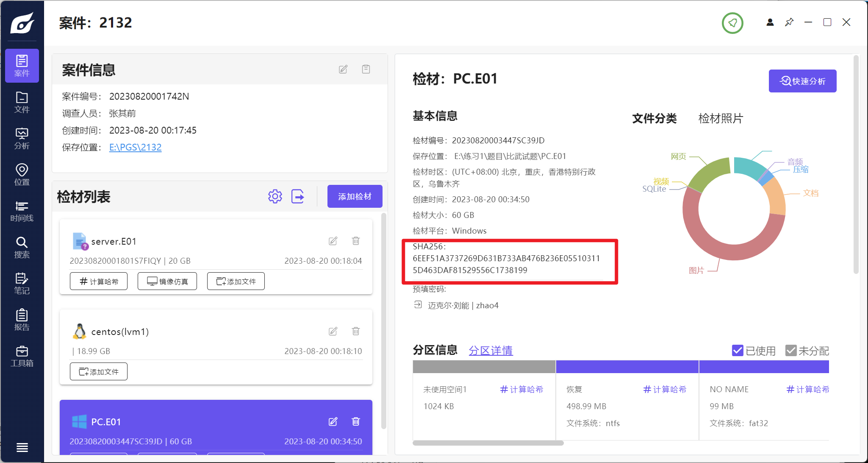Open the 文件 sidebar section
Screen dimensions: 868x463
[22, 102]
